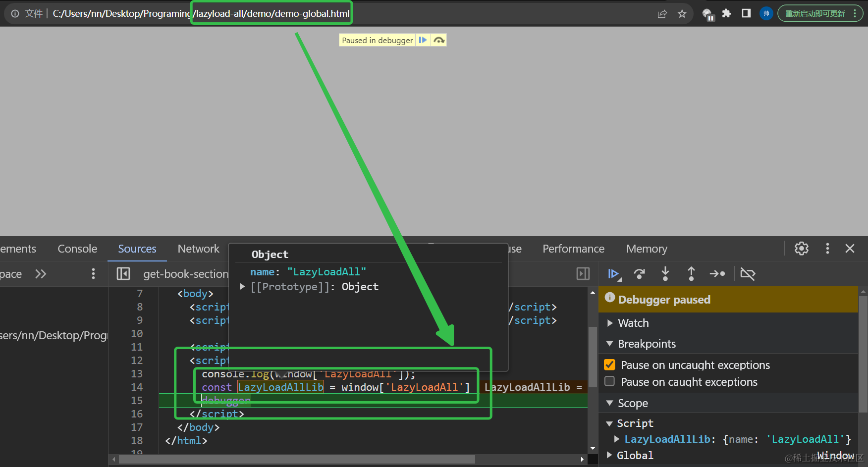This screenshot has height=467, width=868.
Task: Click the Step arrow-dot icon
Action: click(x=717, y=274)
